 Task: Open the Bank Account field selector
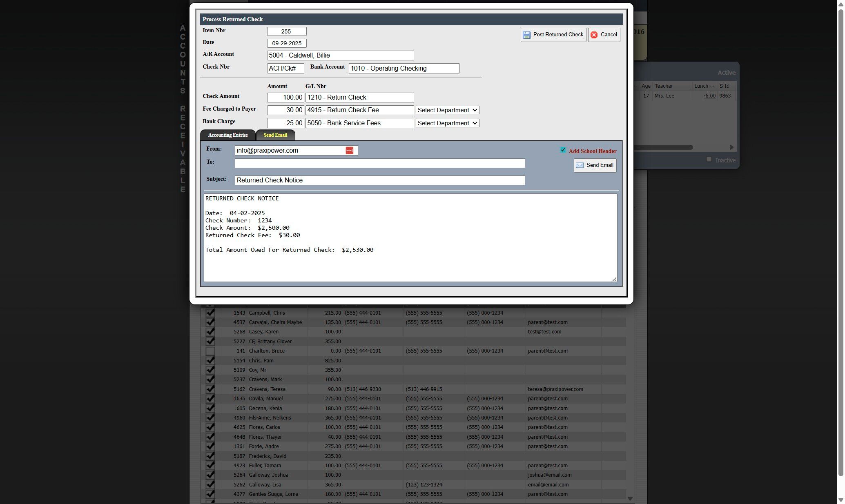tap(404, 69)
